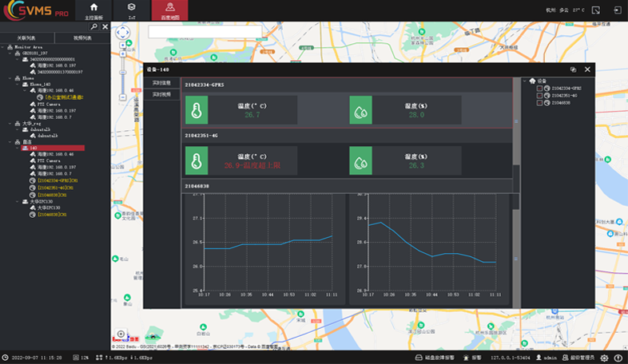
Task: Collapse the 大华IPC130 device node
Action: coord(18,202)
